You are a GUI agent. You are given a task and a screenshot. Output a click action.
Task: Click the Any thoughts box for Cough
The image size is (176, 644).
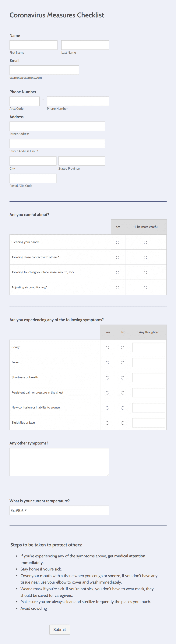click(149, 347)
